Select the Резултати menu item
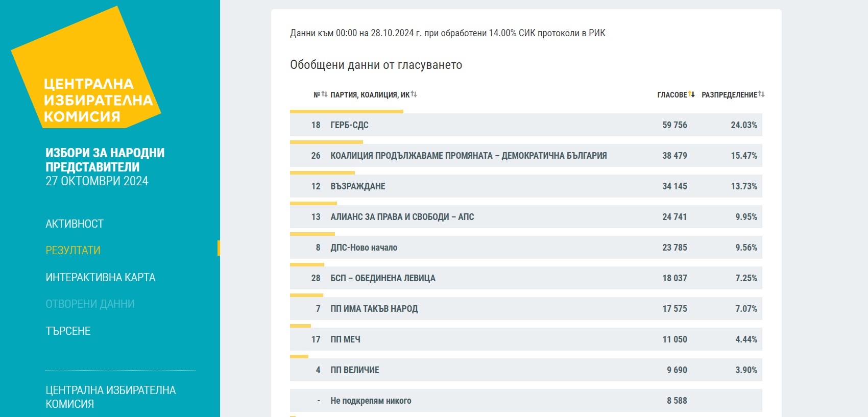Screen dimensions: 868x417 73,250
